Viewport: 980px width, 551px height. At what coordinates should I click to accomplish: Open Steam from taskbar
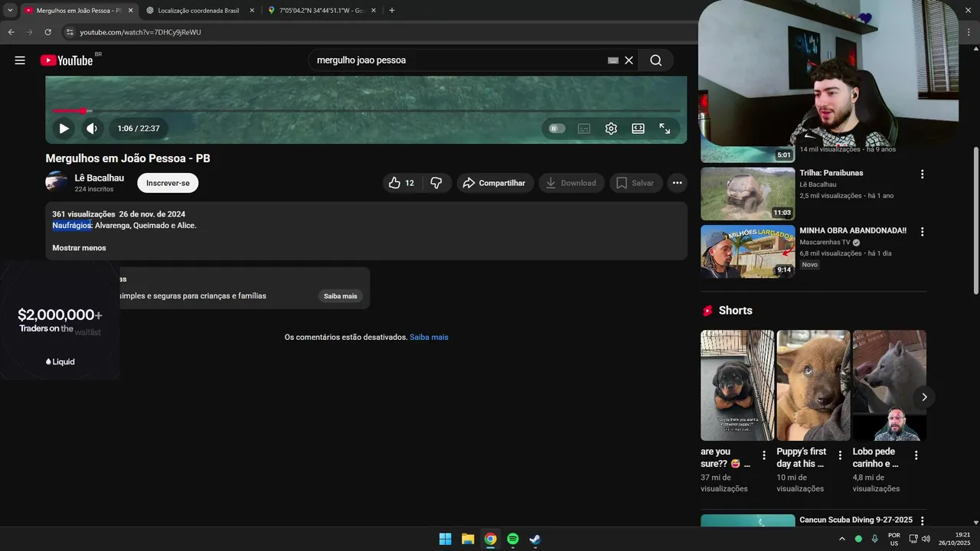pyautogui.click(x=535, y=539)
